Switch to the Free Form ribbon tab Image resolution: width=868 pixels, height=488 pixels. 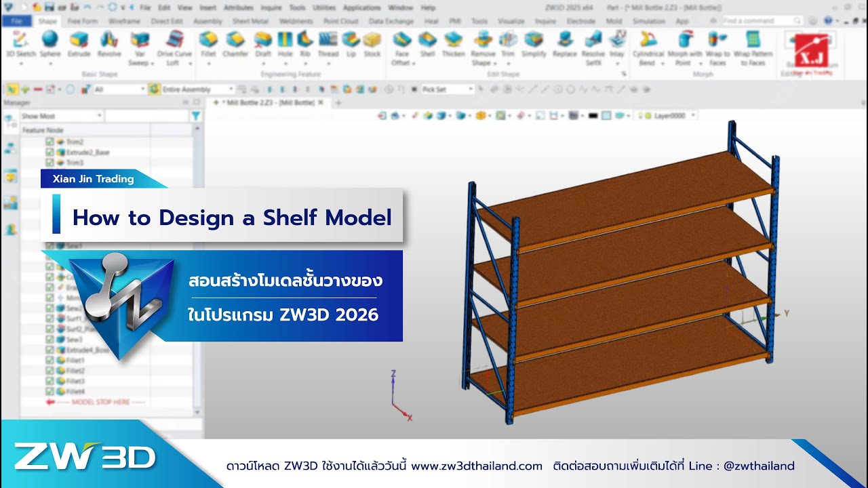pos(83,21)
